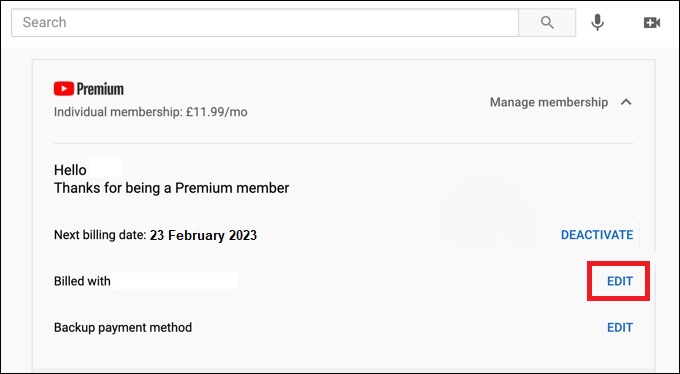
Task: Click the Manage membership label
Action: (x=549, y=102)
